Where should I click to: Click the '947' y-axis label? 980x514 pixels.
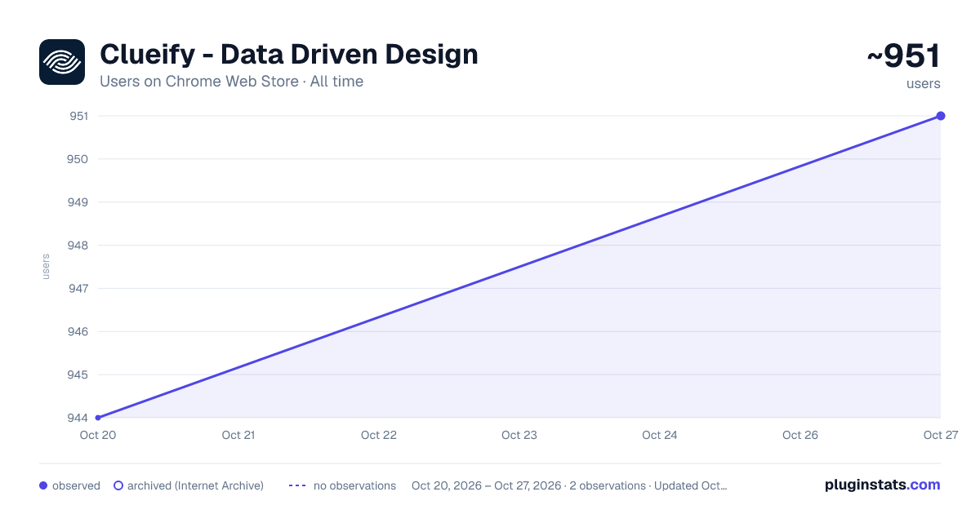coord(78,289)
